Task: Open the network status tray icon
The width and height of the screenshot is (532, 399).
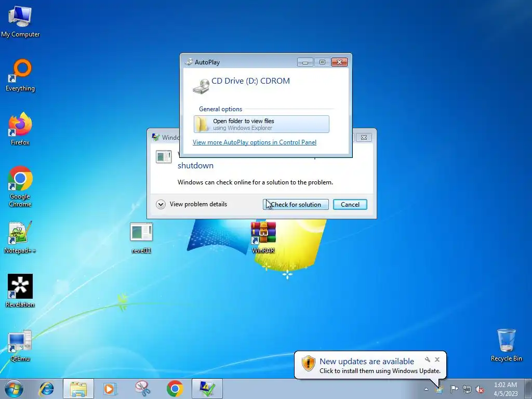Action: [x=467, y=389]
